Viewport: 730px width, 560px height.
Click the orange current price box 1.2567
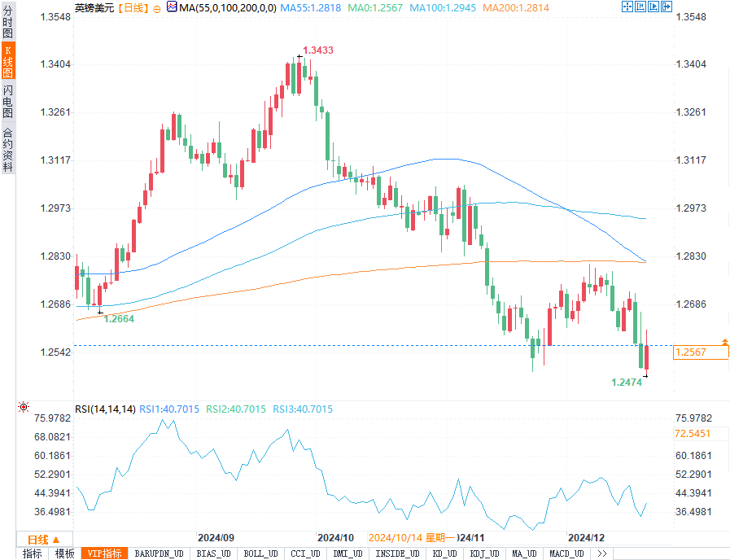(701, 352)
